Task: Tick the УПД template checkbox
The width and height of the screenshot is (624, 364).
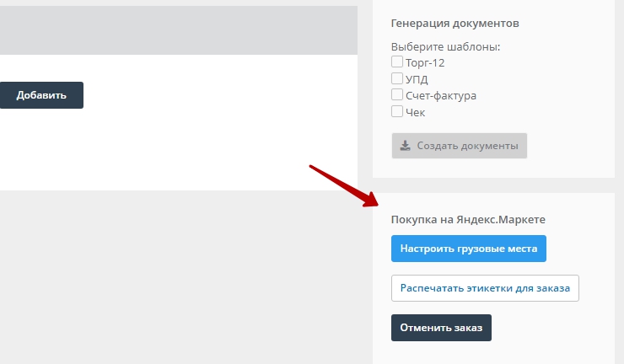Action: pos(397,78)
